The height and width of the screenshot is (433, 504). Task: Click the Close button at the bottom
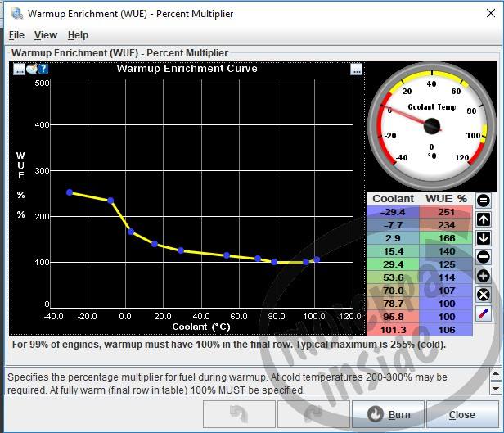click(462, 414)
